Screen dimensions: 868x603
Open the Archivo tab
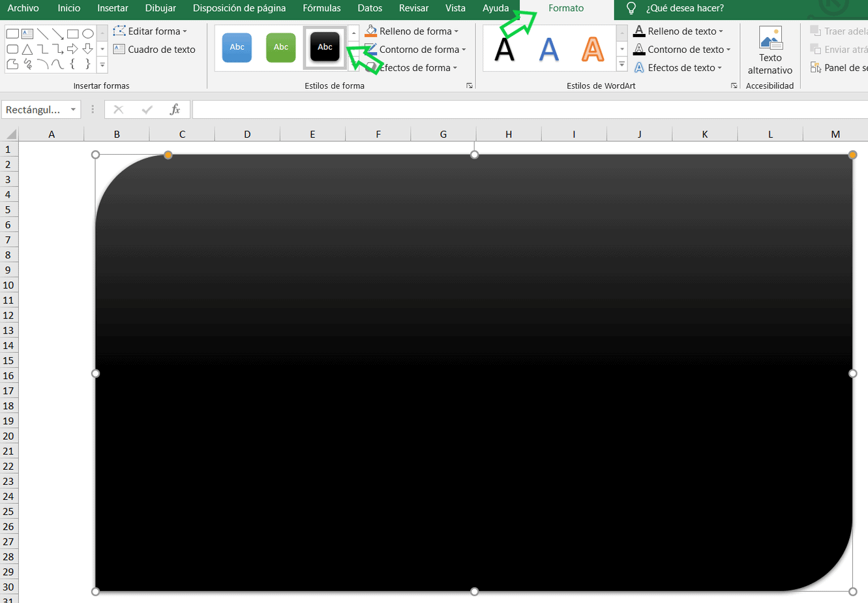[x=23, y=8]
